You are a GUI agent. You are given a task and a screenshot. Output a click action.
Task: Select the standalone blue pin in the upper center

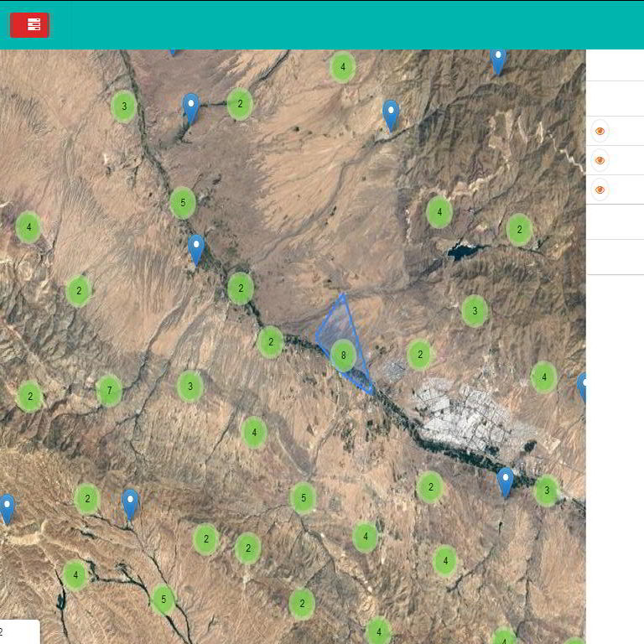tap(391, 114)
